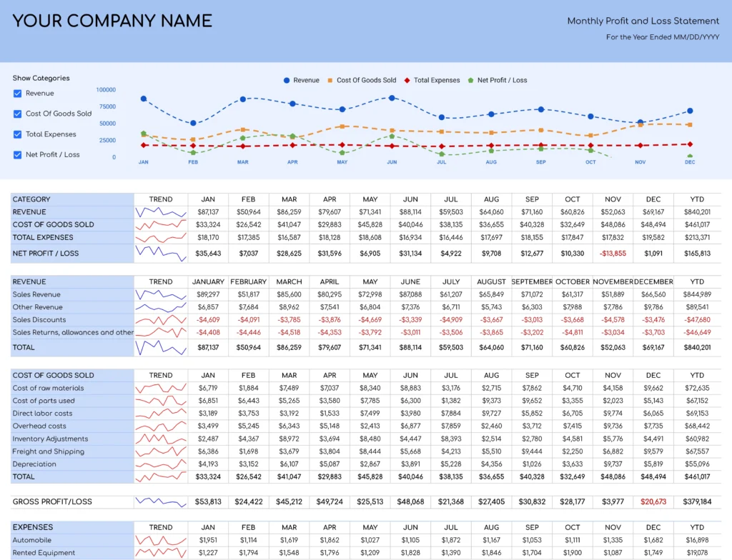Select the Freight and Shipping row label
Viewport: 732px width, 560px height.
tap(49, 451)
